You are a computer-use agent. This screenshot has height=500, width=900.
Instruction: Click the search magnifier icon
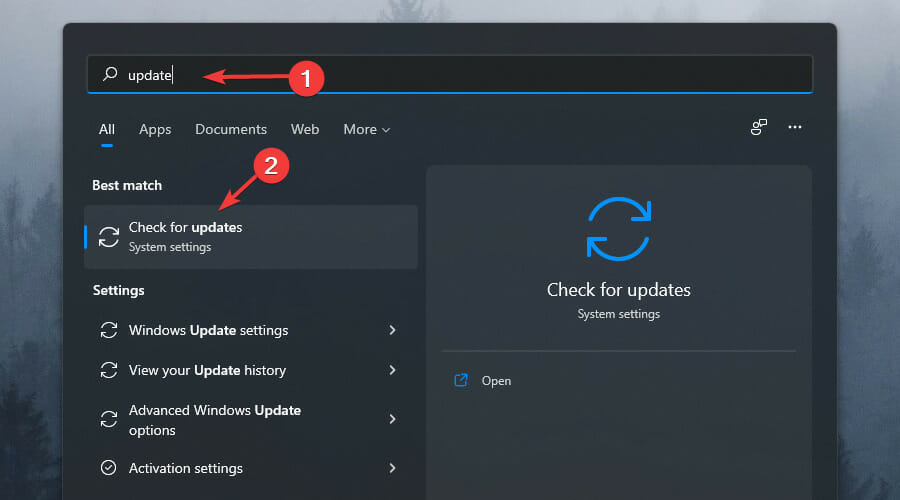pos(110,74)
